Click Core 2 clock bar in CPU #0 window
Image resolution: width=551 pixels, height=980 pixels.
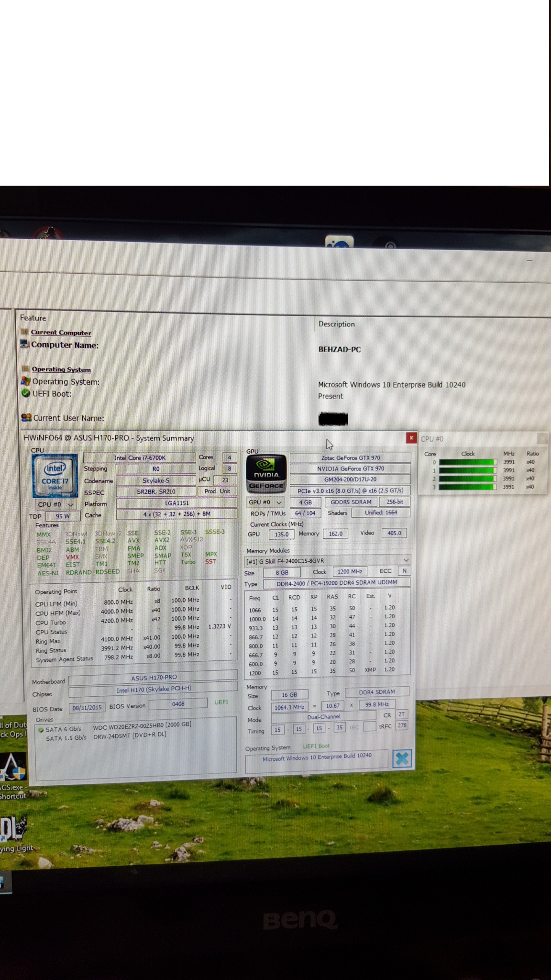tap(467, 479)
